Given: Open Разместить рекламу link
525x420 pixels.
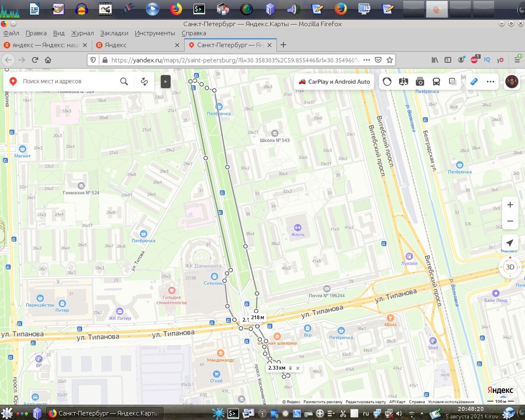Looking at the screenshot, I should (x=323, y=402).
